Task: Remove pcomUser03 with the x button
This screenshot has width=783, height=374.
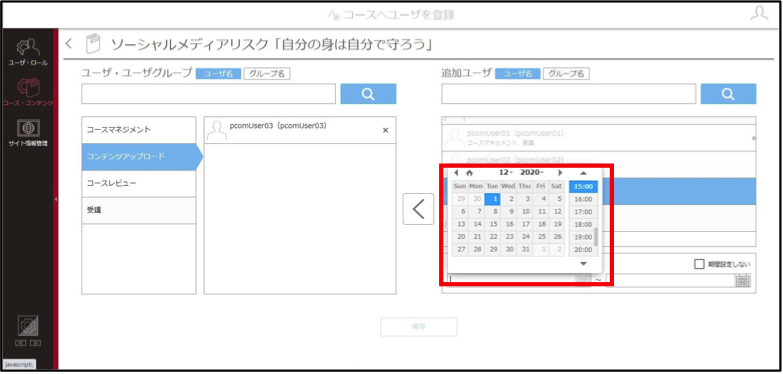Action: coord(385,130)
